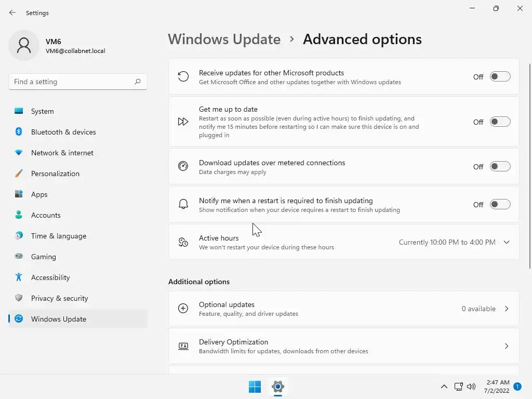Open Optional updates via its right chevron

tap(507, 309)
